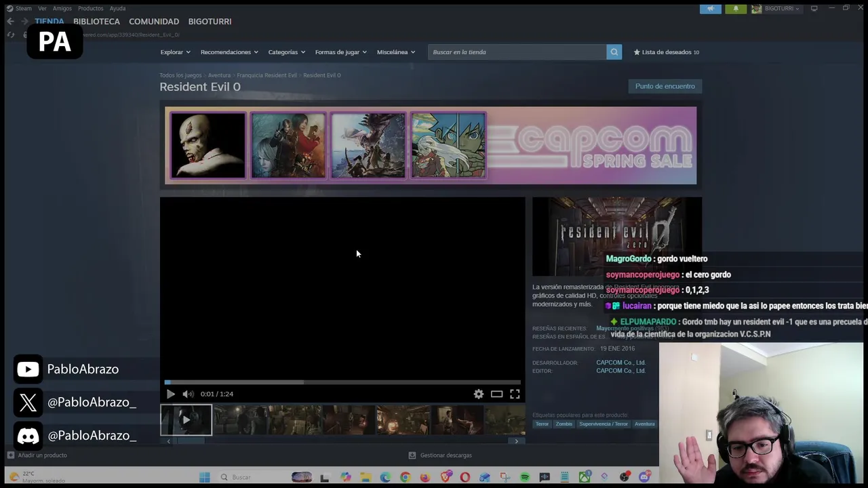Select the Supervivencia / Terror tag

click(x=604, y=424)
